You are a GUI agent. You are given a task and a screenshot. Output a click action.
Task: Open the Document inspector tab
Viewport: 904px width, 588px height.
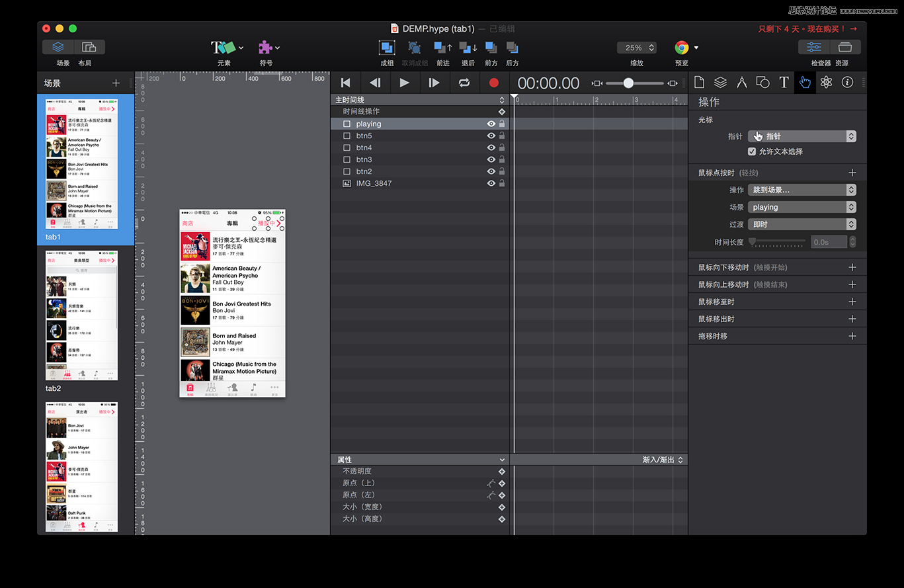pyautogui.click(x=699, y=82)
